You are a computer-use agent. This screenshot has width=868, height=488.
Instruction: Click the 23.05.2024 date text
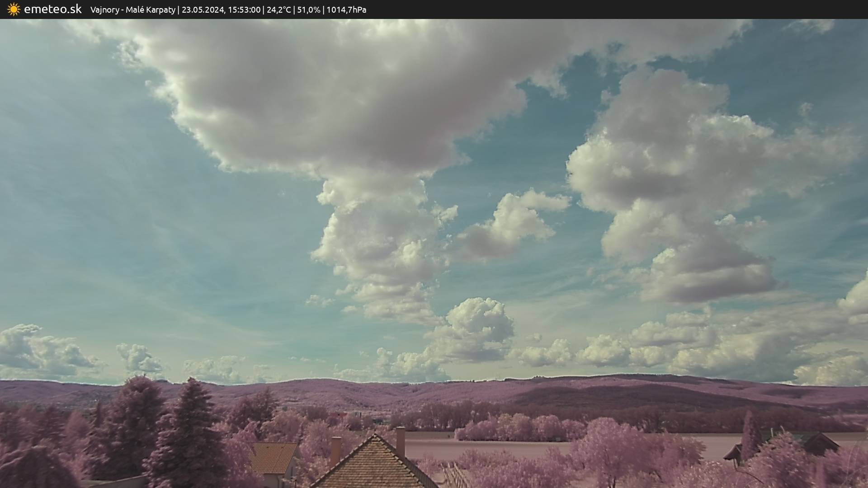(x=203, y=10)
